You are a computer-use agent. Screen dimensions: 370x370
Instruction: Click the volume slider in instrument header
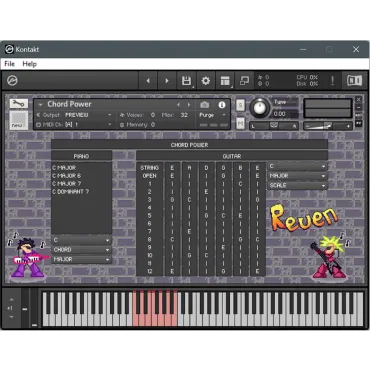point(328,126)
